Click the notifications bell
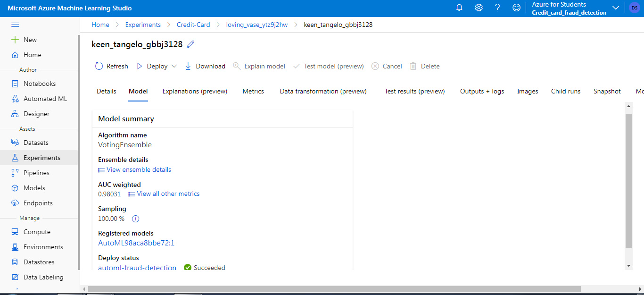 click(x=459, y=8)
